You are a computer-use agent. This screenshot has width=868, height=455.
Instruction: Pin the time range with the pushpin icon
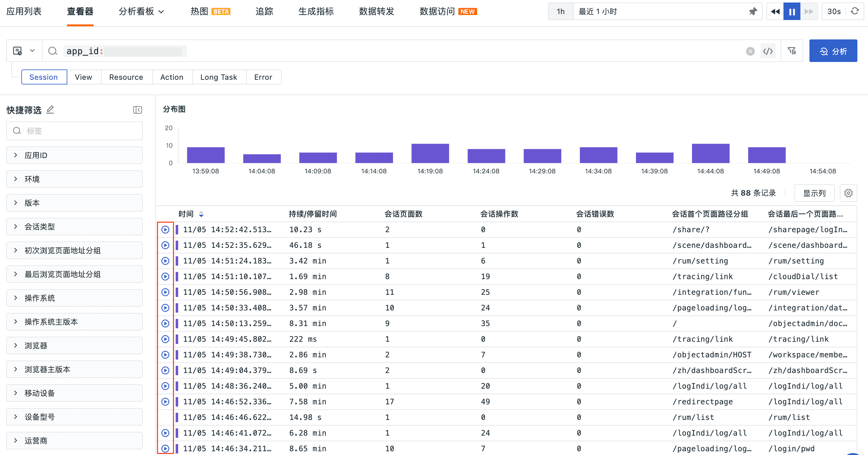point(753,12)
